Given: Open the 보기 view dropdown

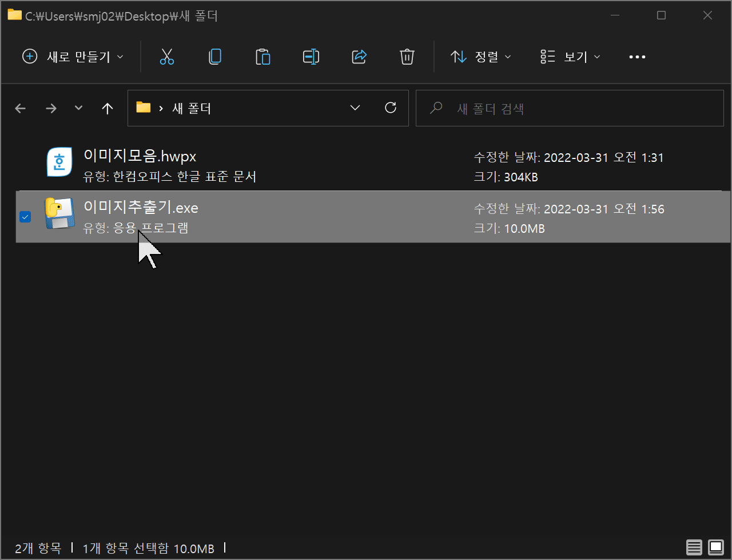Looking at the screenshot, I should pos(570,57).
